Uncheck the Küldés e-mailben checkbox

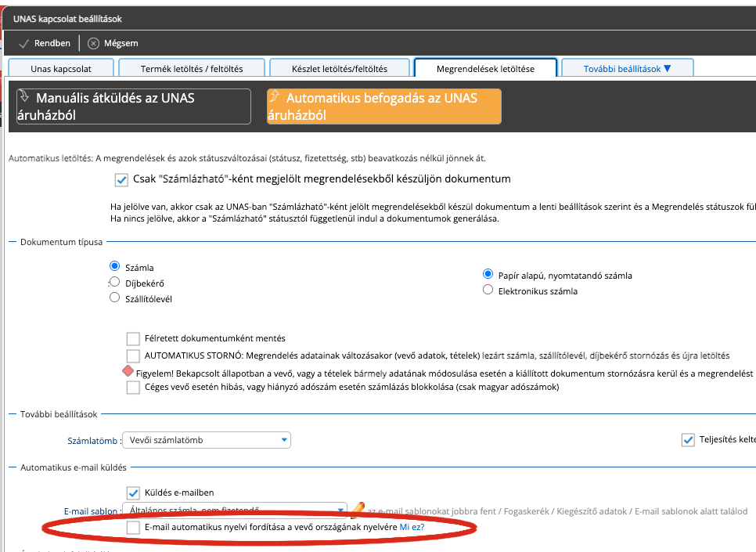point(133,492)
